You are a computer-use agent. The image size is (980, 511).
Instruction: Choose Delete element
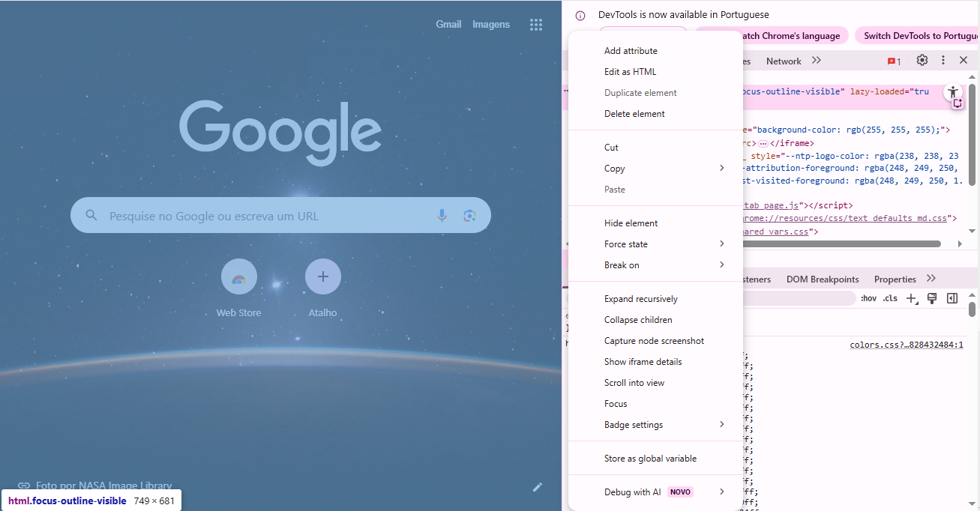(655, 114)
